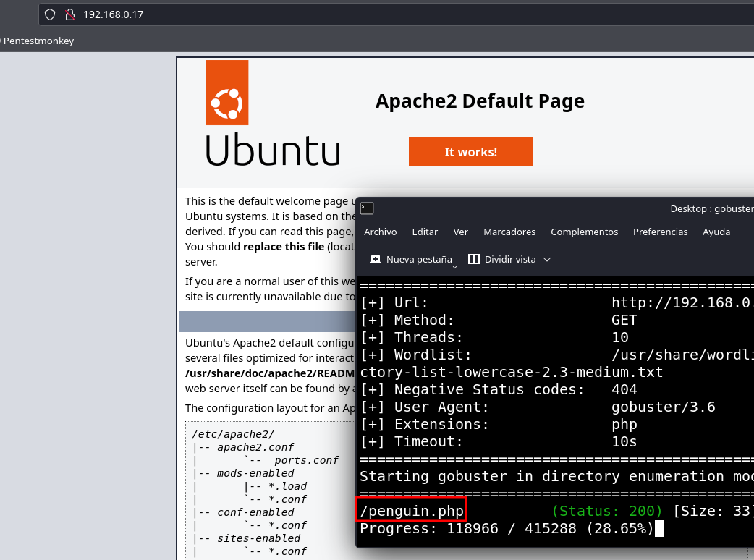Click the ctory-list-lowercase-2.3-medium.txt wordlist text

point(511,372)
